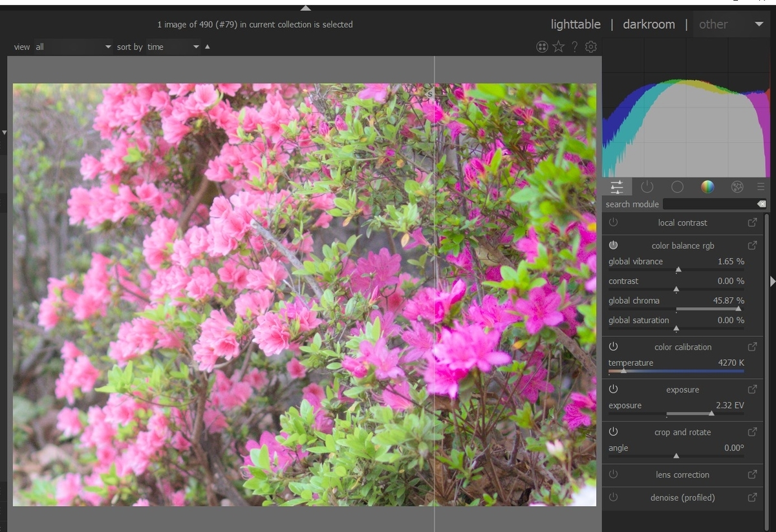Open the grouping options icon
The height and width of the screenshot is (532, 776).
point(542,47)
